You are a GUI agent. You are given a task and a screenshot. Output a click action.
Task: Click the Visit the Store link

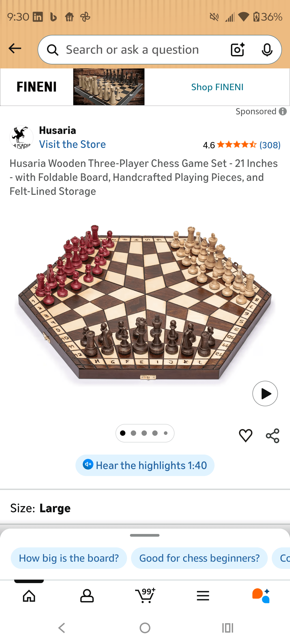point(73,144)
